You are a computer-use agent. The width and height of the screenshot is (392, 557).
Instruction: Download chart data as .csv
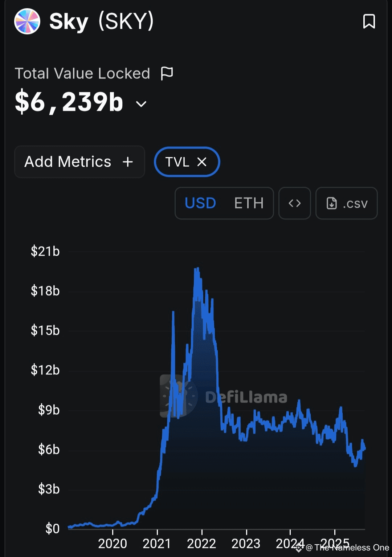point(347,203)
